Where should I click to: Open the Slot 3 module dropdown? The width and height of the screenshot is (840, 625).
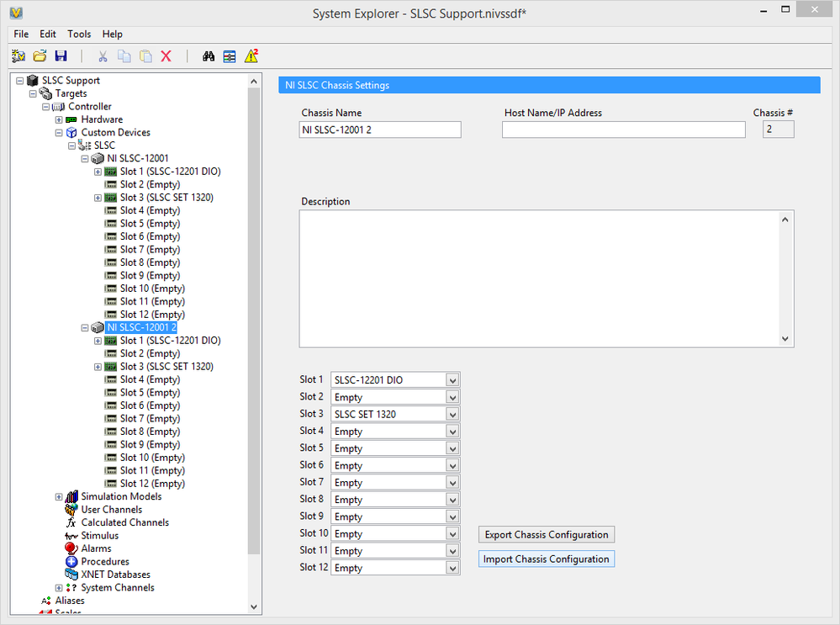[x=452, y=414]
